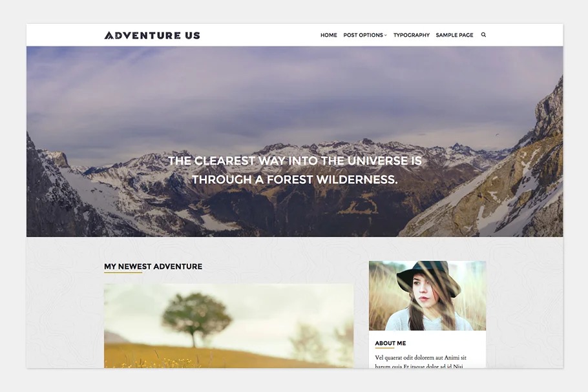Open the tree field post thumbnail

[x=229, y=325]
